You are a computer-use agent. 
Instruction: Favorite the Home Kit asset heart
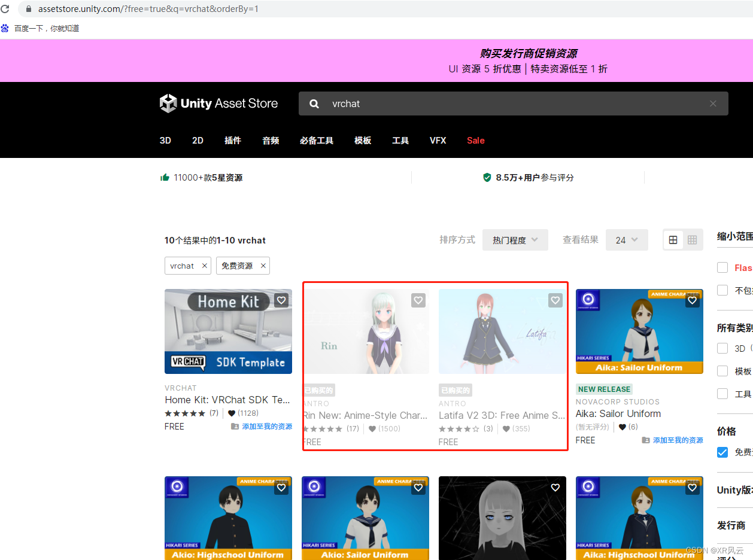tap(281, 300)
